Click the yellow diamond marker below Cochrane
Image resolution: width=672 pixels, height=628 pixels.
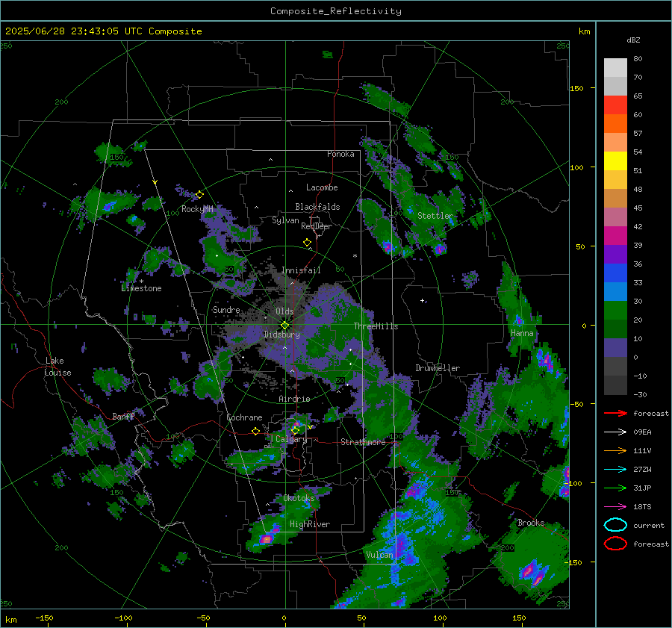255,431
